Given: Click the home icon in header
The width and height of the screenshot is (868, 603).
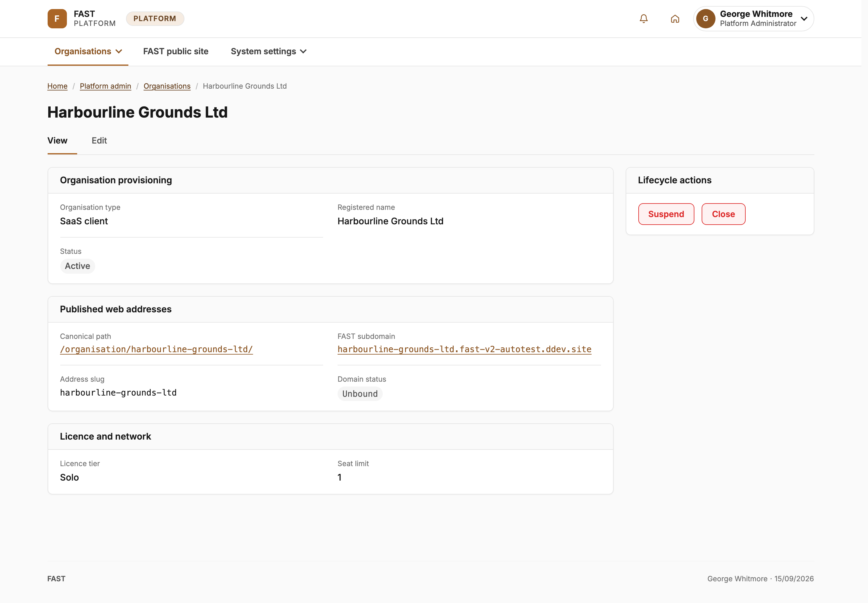Looking at the screenshot, I should coord(675,18).
